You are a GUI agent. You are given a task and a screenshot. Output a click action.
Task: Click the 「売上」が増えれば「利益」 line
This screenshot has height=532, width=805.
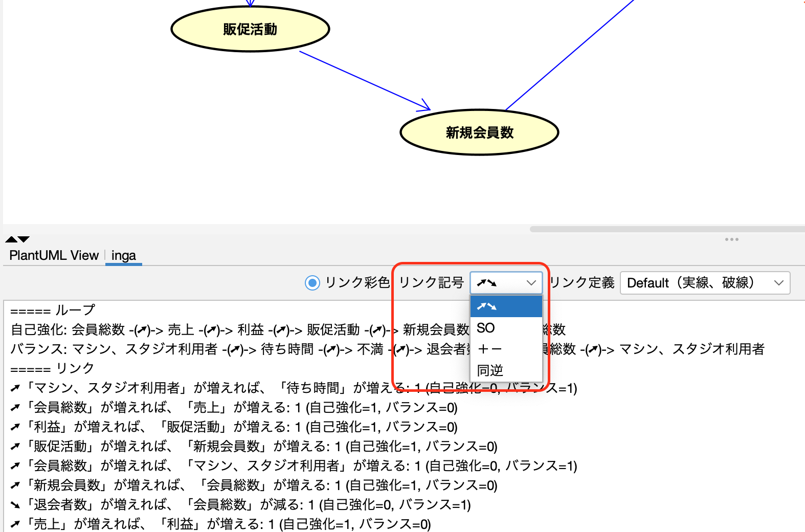220,524
